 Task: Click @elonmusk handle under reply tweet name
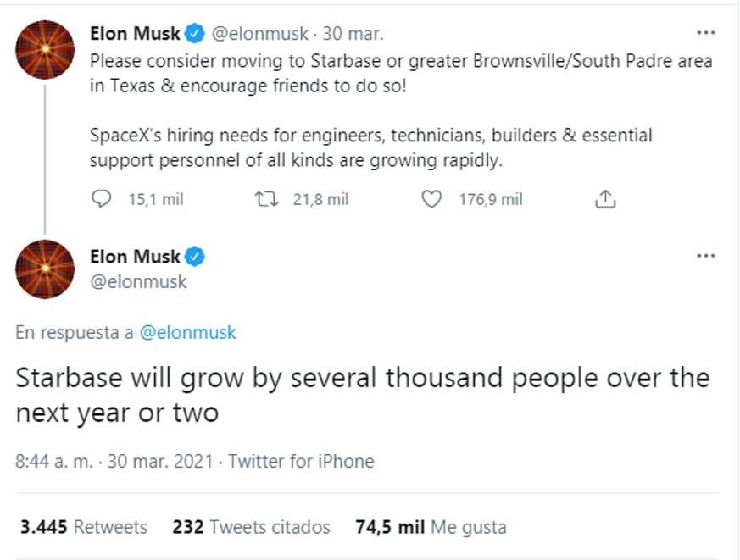point(138,281)
